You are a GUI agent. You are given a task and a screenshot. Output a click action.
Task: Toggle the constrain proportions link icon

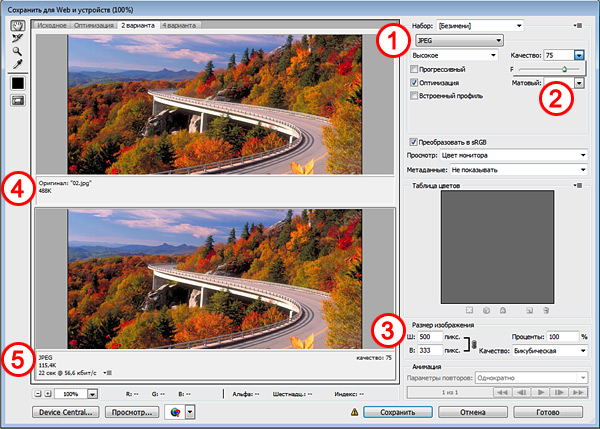474,344
